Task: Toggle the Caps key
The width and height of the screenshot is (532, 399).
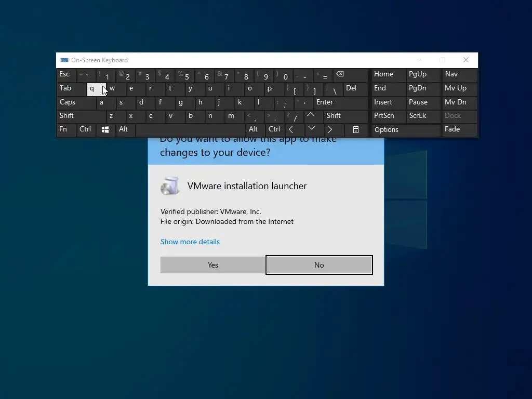Action: tap(76, 102)
